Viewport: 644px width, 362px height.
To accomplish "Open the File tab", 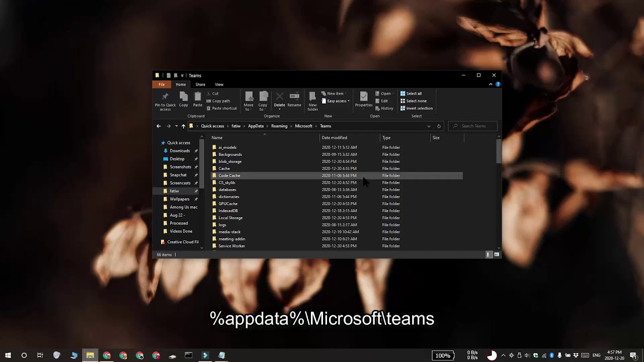I will pos(162,84).
